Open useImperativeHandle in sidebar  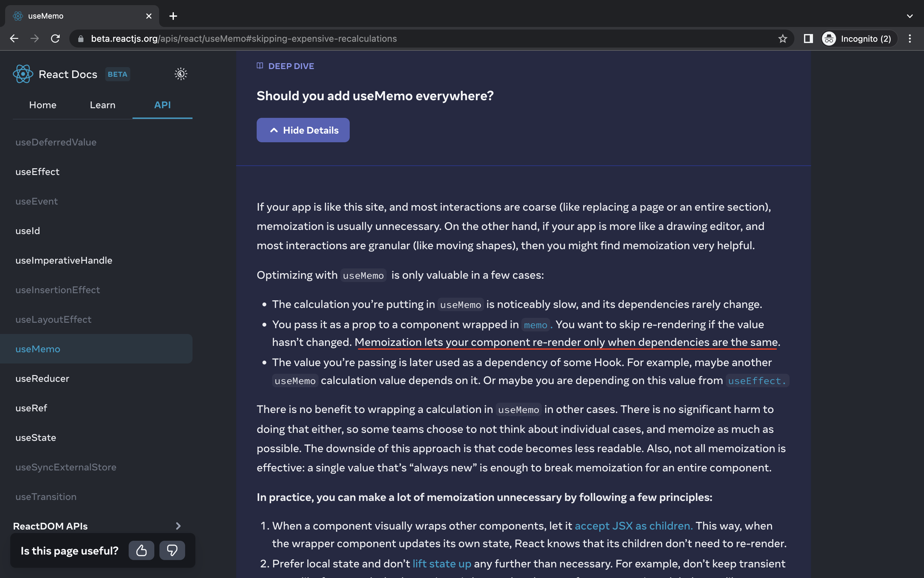coord(64,260)
